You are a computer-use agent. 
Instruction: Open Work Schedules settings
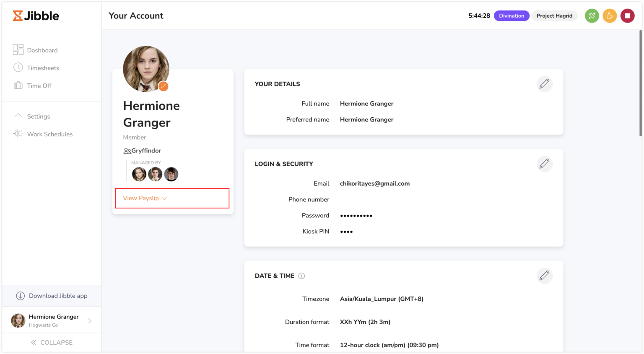click(x=50, y=134)
